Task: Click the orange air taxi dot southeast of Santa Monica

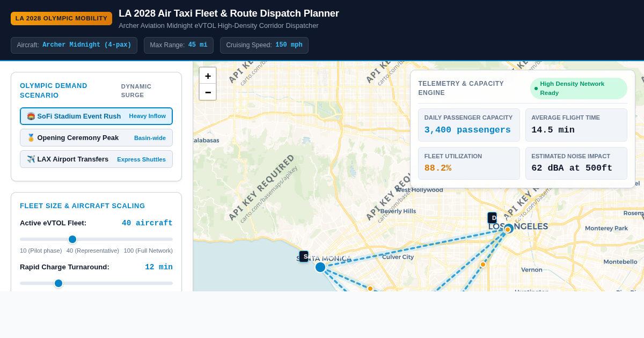Action: pos(370,289)
